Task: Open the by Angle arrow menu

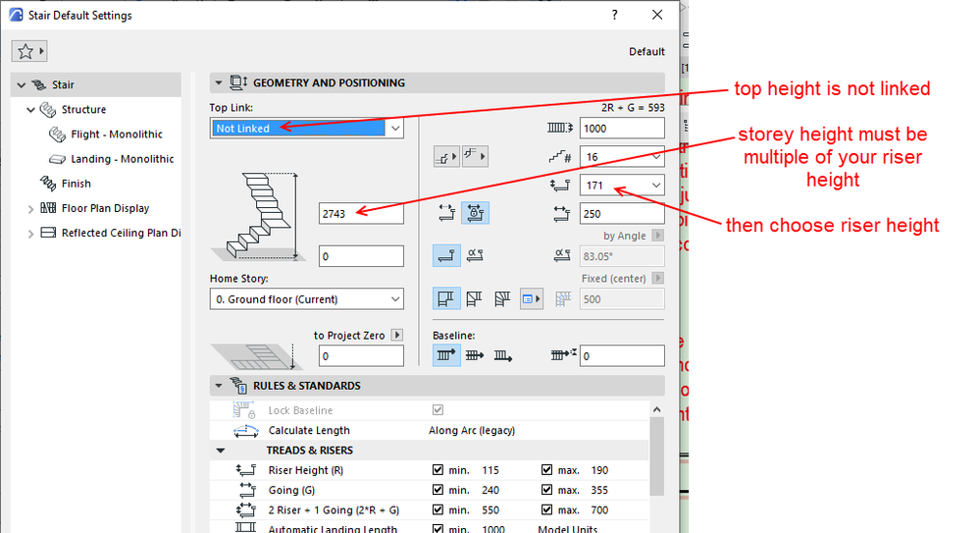Action: (657, 236)
